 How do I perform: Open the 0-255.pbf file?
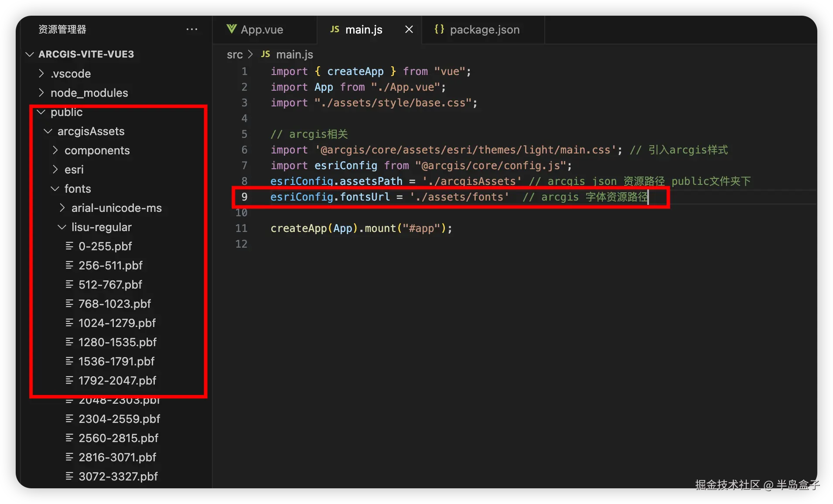[x=105, y=246]
